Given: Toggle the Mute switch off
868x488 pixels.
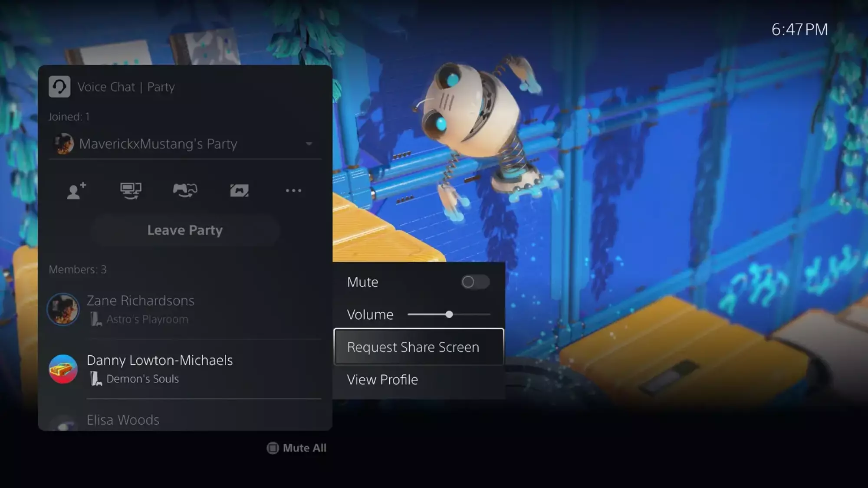Looking at the screenshot, I should 474,282.
